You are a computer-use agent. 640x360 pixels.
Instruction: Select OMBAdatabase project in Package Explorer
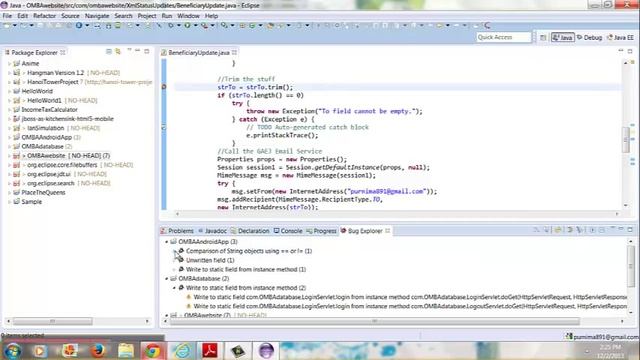(42, 147)
